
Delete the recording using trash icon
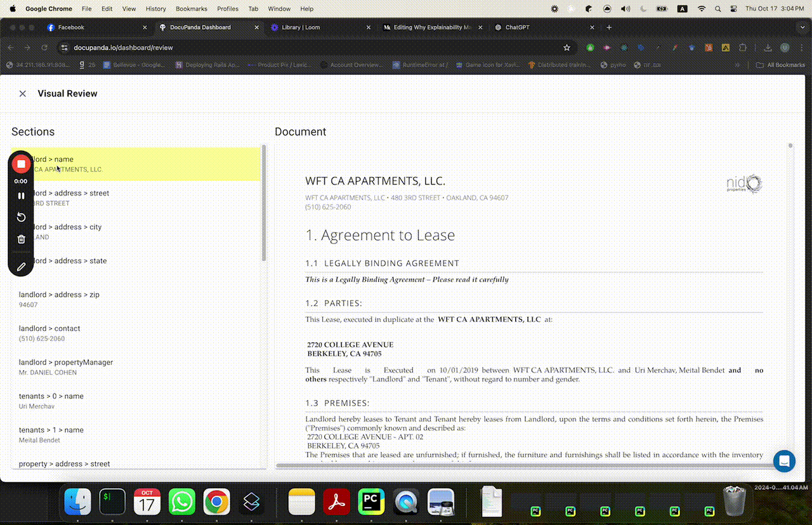pyautogui.click(x=21, y=239)
